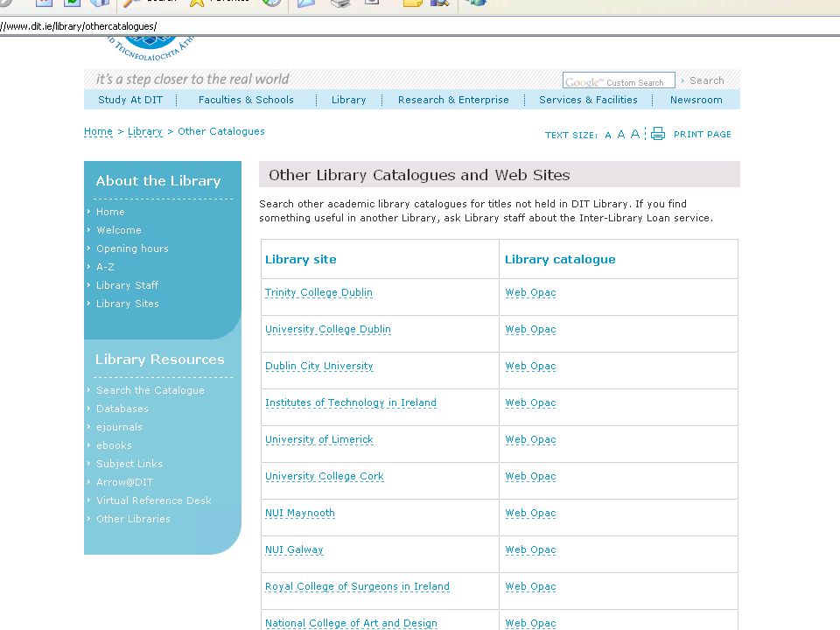Screen dimensions: 840x630
Task: Open Home in About the Library sidebar
Action: [x=110, y=212]
